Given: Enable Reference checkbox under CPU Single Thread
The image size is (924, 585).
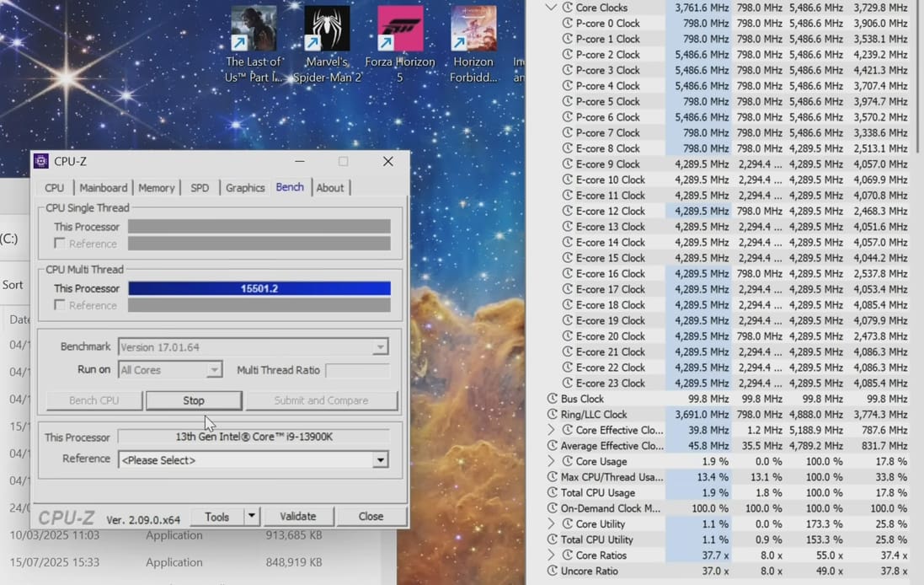Looking at the screenshot, I should point(60,244).
